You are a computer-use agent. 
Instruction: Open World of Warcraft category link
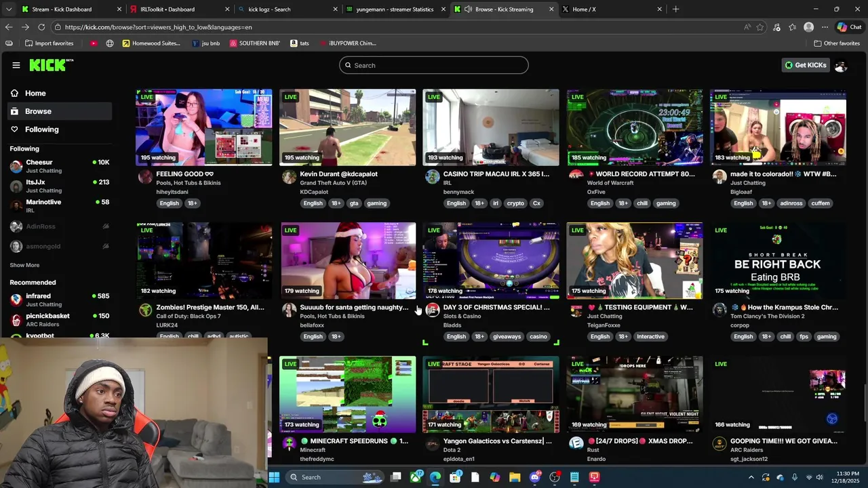coord(610,183)
